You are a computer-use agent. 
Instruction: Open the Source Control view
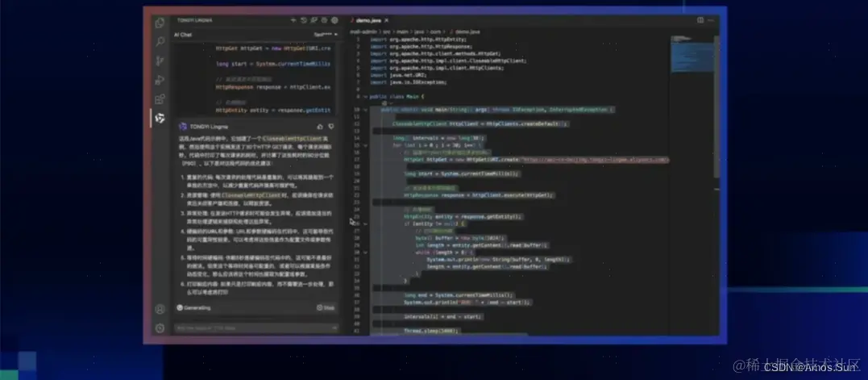point(160,61)
